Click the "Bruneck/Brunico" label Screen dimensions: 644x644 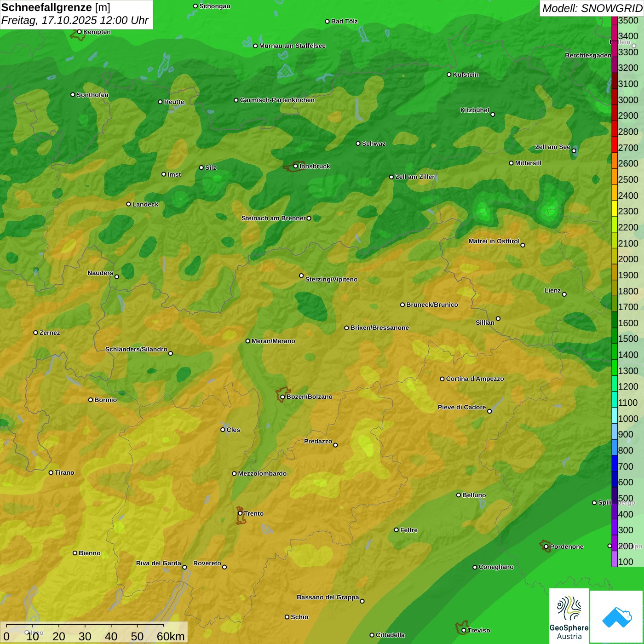[432, 305]
